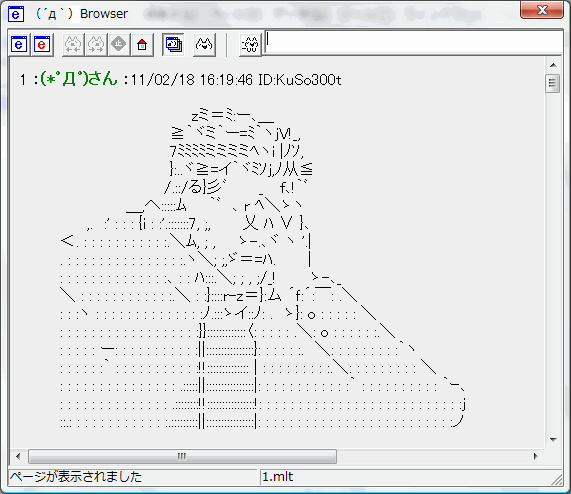Click the blue 'e' browser toolbar icon
571x494 pixels.
click(19, 45)
